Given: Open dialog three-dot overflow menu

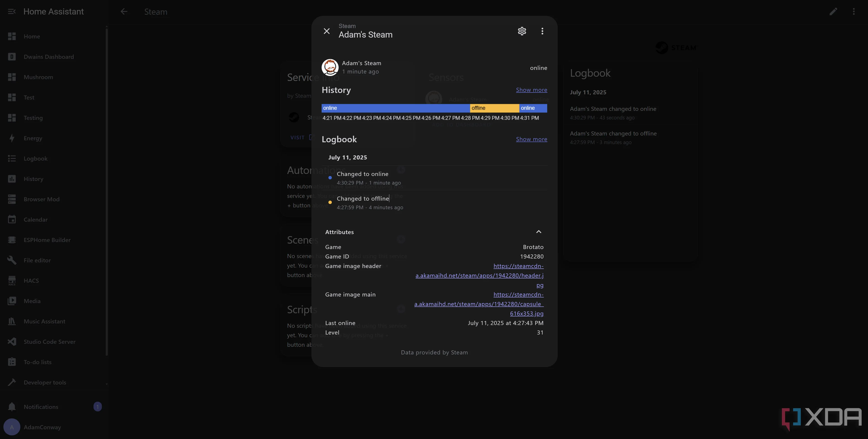Looking at the screenshot, I should click(542, 31).
